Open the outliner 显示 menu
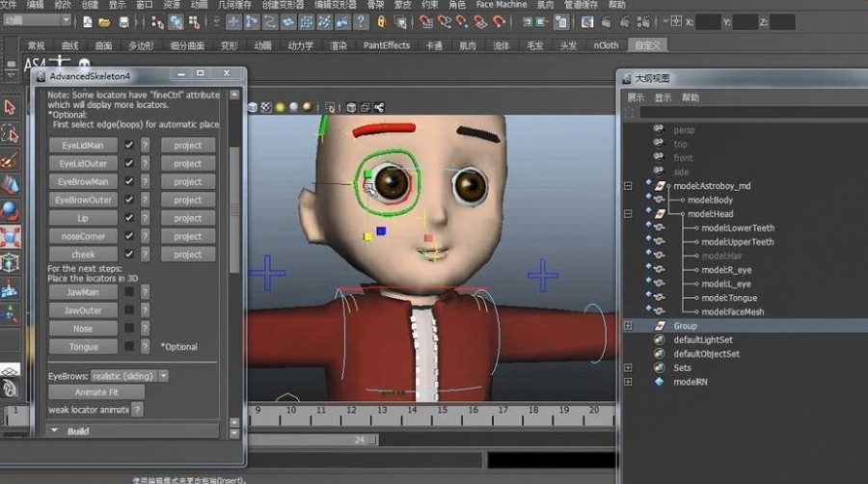Screen dimensions: 868x484 coord(664,97)
